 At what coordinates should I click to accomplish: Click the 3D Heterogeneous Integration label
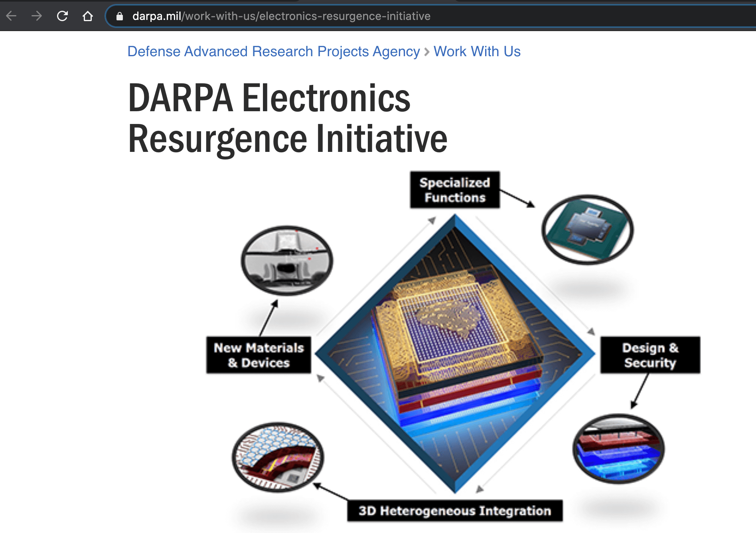click(x=455, y=510)
